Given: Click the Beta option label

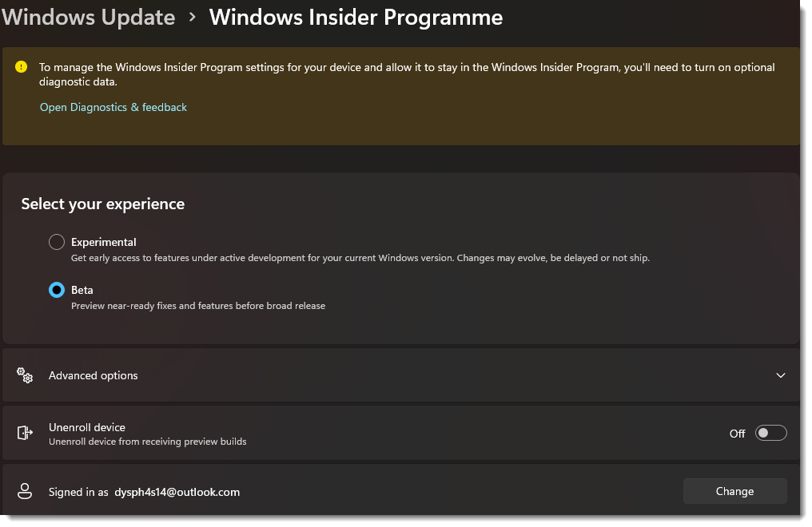Looking at the screenshot, I should point(82,290).
